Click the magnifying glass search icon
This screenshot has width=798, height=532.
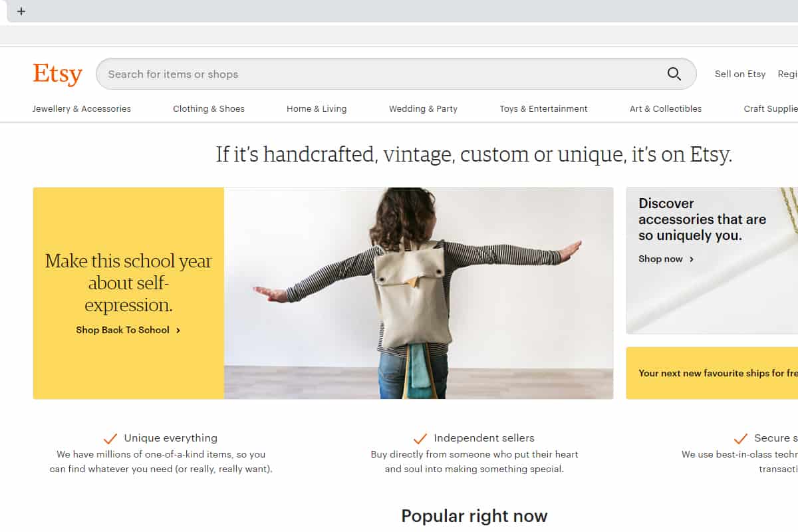coord(674,74)
